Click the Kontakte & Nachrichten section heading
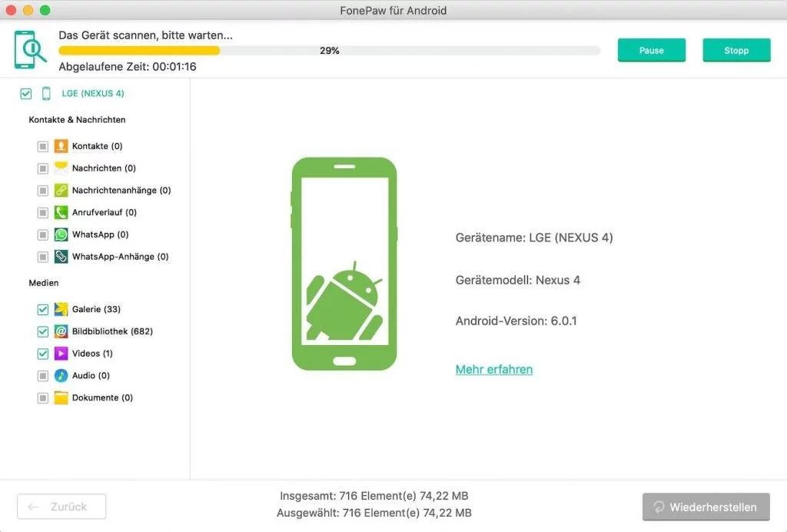Screen dimensions: 787x532 point(77,119)
